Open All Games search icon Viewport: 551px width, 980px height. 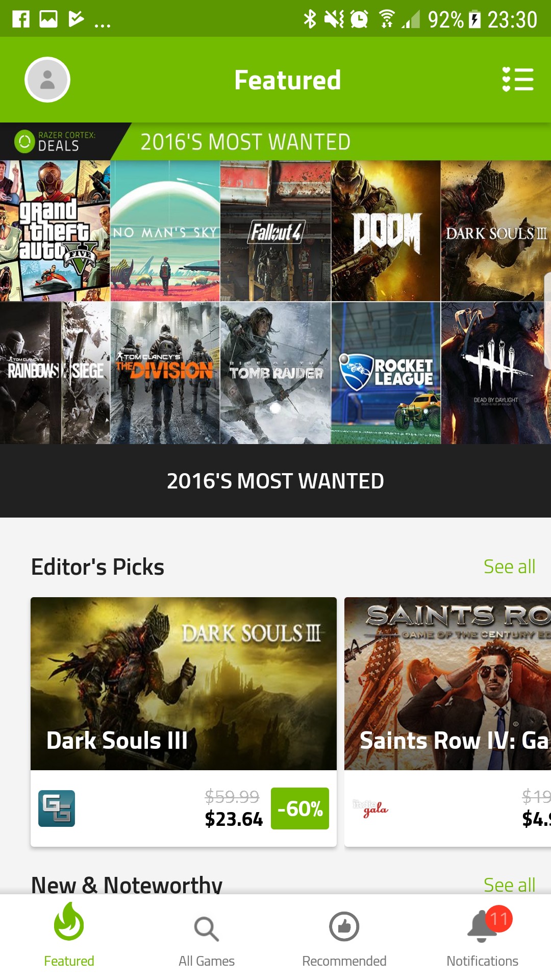[x=207, y=929]
